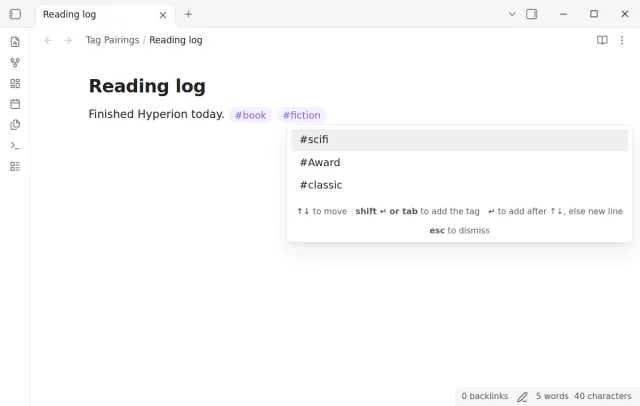Insert template via copy-pages icon

(x=15, y=125)
